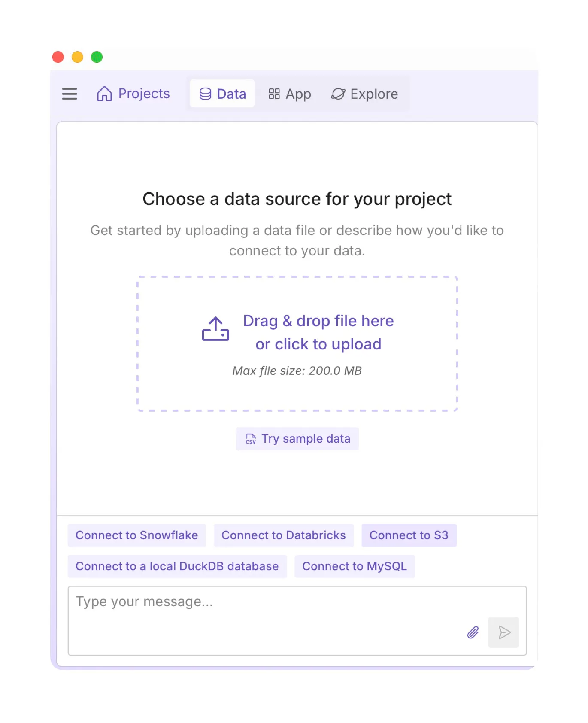
Task: Choose Connect to a local DuckDB database
Action: tap(177, 566)
